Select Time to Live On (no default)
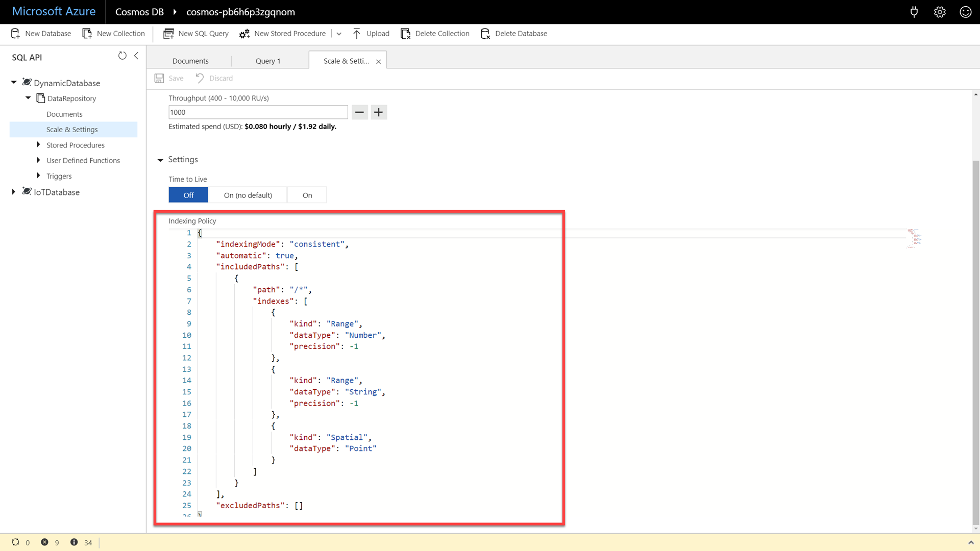This screenshot has height=551, width=980. 247,194
